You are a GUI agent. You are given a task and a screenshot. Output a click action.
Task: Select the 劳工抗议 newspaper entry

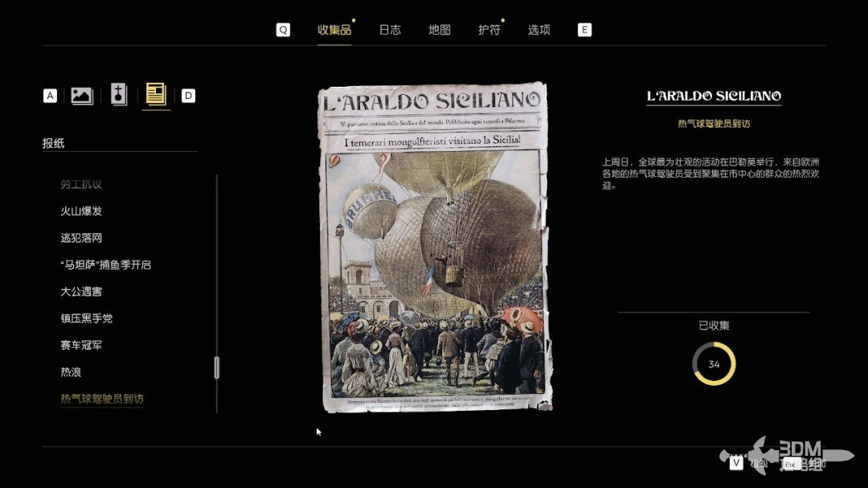(81, 184)
